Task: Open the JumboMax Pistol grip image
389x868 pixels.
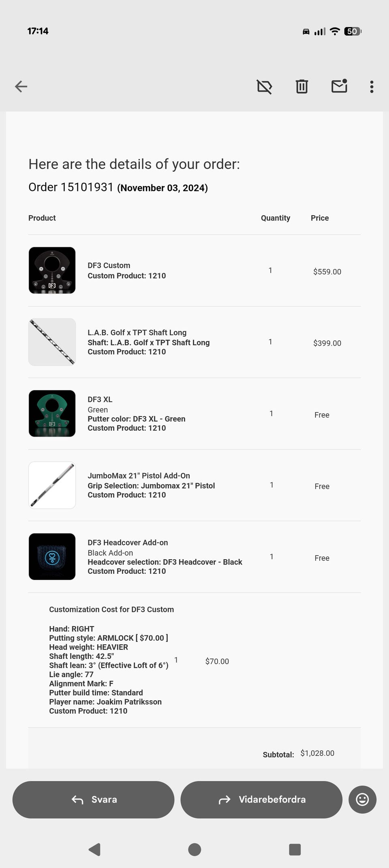Action: pos(52,485)
